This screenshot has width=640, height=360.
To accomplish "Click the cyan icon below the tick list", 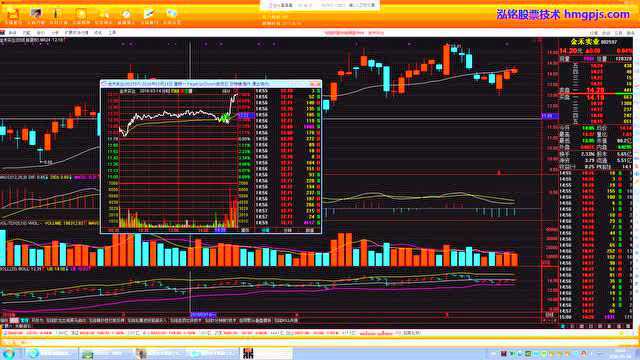I will click(563, 327).
